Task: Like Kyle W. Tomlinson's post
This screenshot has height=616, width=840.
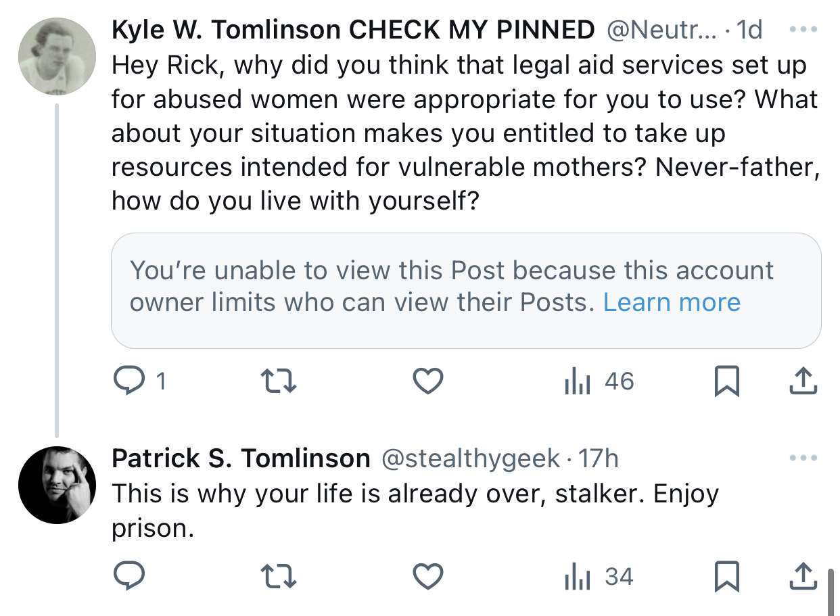Action: click(428, 382)
